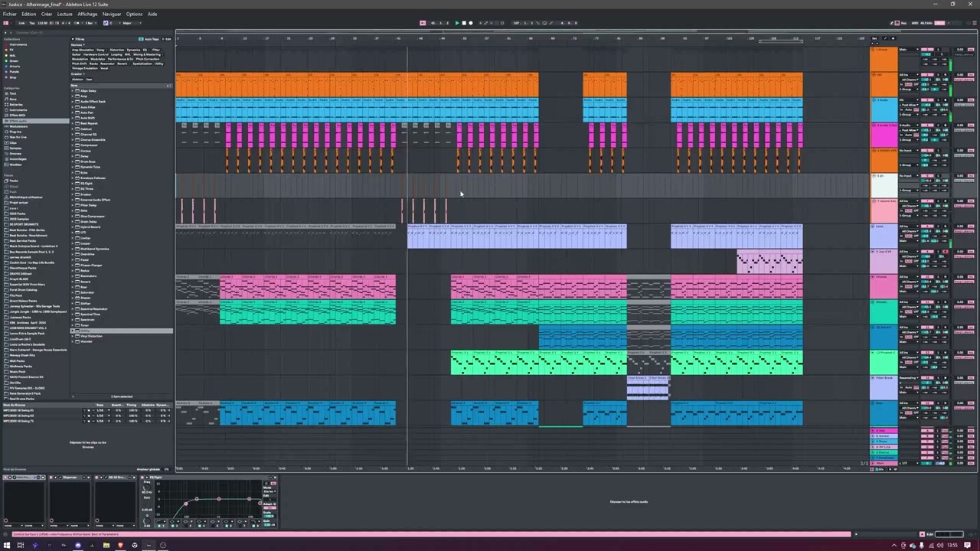
Task: Open 1 Bar quantization dropdown
Action: pyautogui.click(x=90, y=23)
